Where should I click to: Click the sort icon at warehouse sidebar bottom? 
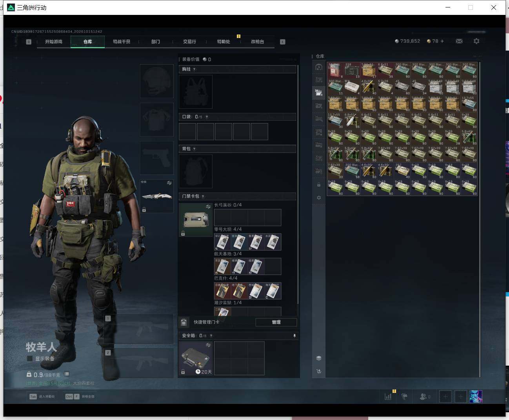click(x=319, y=371)
